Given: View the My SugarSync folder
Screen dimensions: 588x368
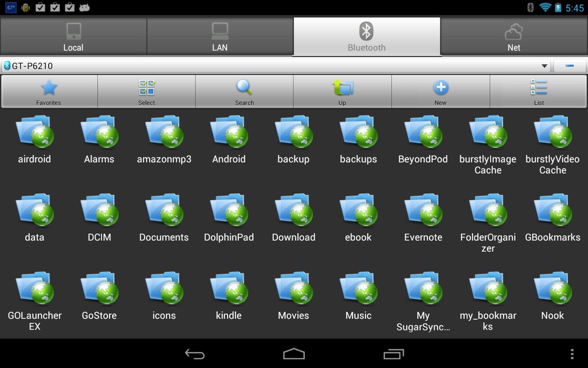Looking at the screenshot, I should (423, 301).
